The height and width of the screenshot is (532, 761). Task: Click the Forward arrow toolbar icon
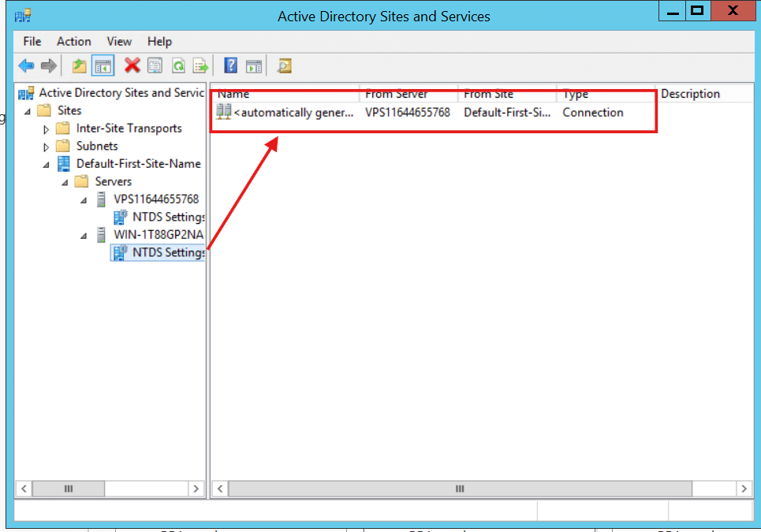[49, 65]
